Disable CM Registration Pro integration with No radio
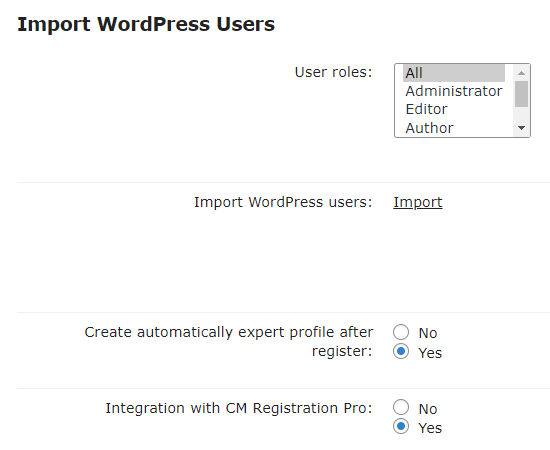Screen dimensions: 550x450 click(401, 407)
